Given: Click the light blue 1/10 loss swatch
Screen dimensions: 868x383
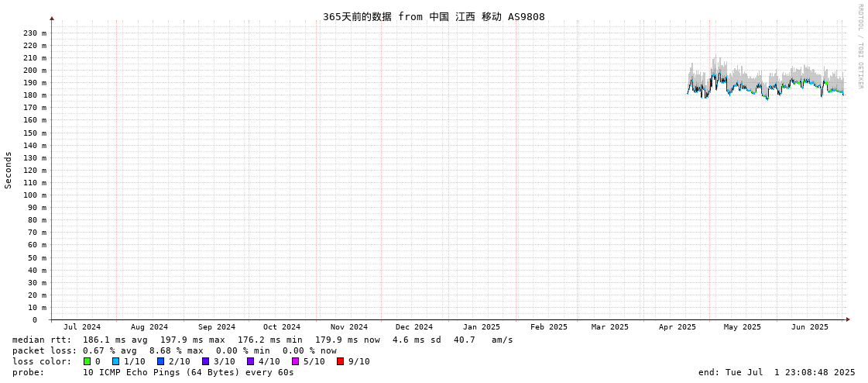Looking at the screenshot, I should 115,361.
